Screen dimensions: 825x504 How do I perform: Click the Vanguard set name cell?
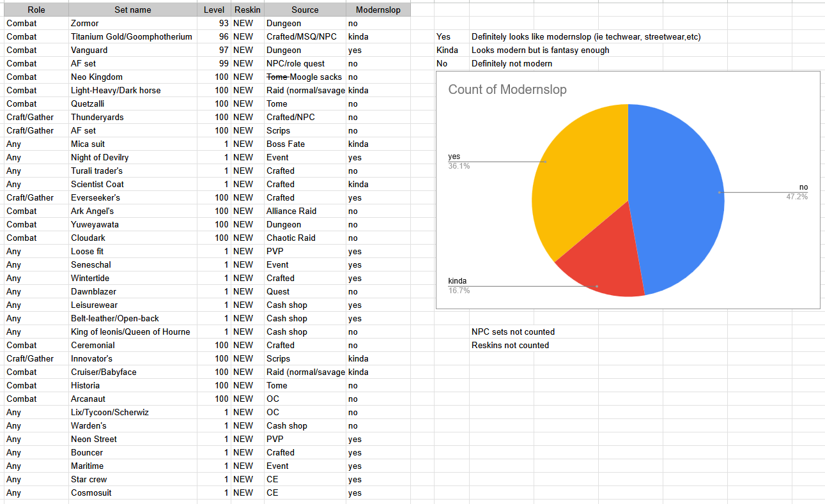(133, 50)
